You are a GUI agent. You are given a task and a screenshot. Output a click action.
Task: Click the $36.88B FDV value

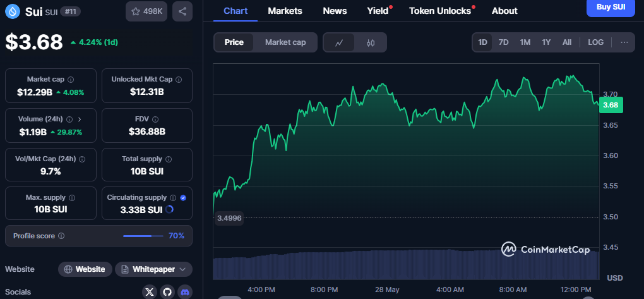(146, 131)
